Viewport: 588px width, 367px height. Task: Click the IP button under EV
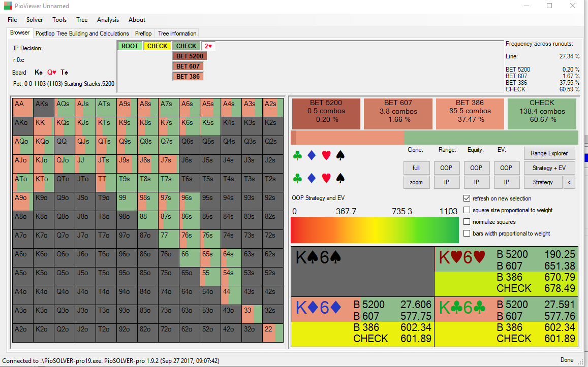coord(506,182)
